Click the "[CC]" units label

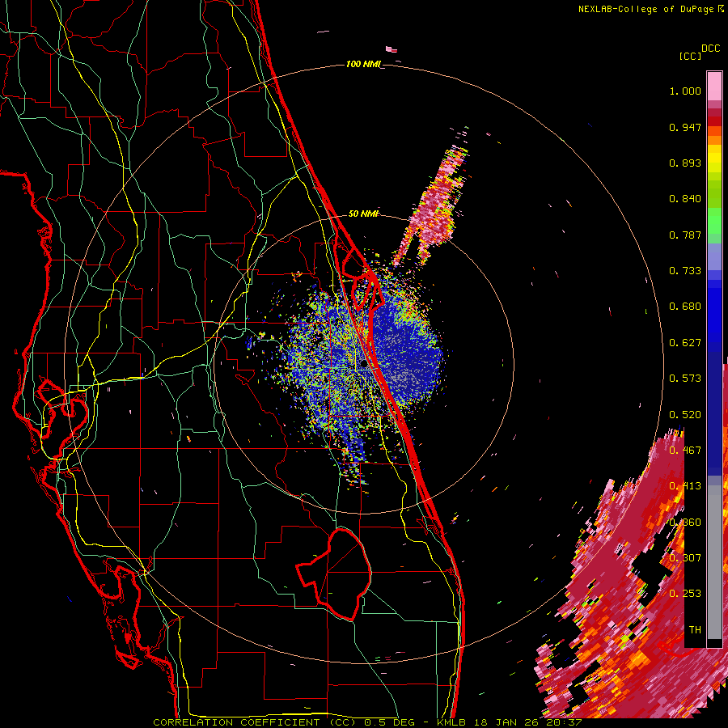(x=690, y=56)
